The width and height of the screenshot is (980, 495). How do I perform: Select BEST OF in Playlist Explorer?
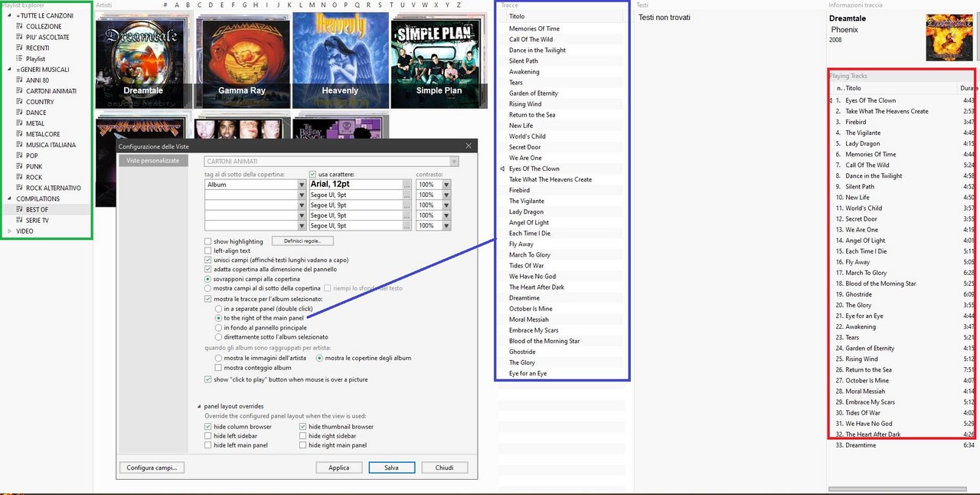[37, 209]
